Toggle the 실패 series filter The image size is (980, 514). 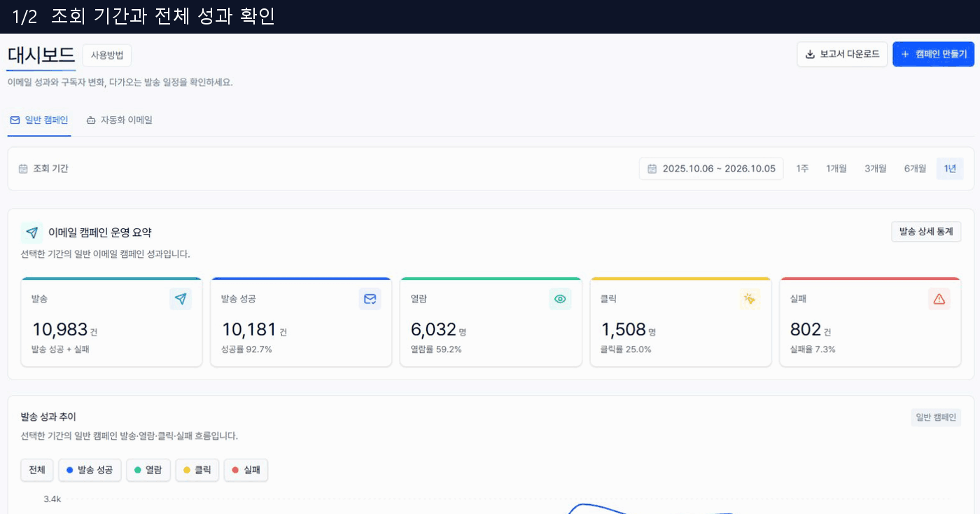pyautogui.click(x=246, y=470)
